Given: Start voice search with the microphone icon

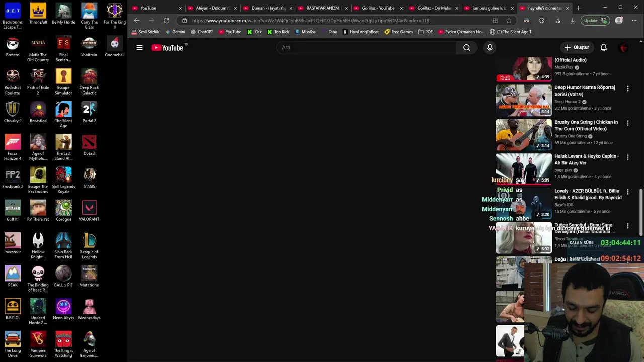Looking at the screenshot, I should tap(490, 48).
